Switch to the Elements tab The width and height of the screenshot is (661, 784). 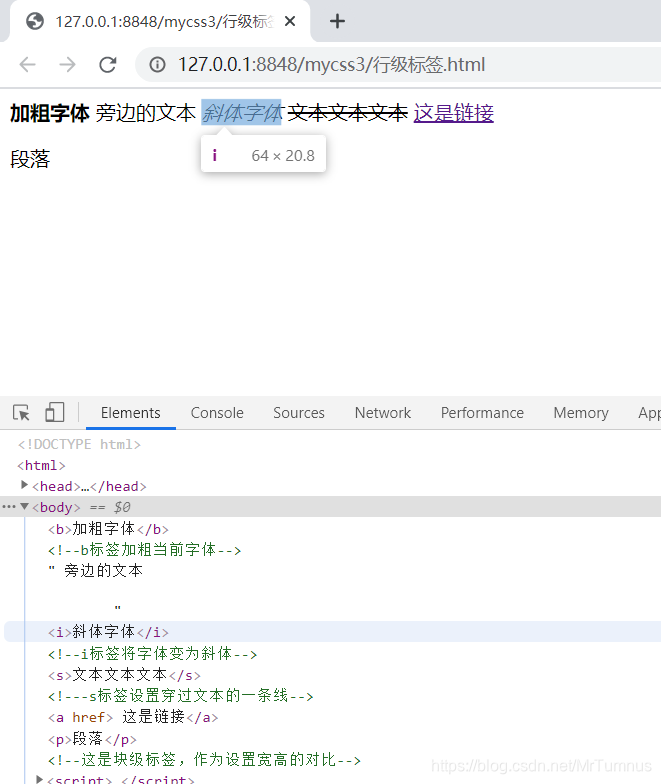coord(130,413)
